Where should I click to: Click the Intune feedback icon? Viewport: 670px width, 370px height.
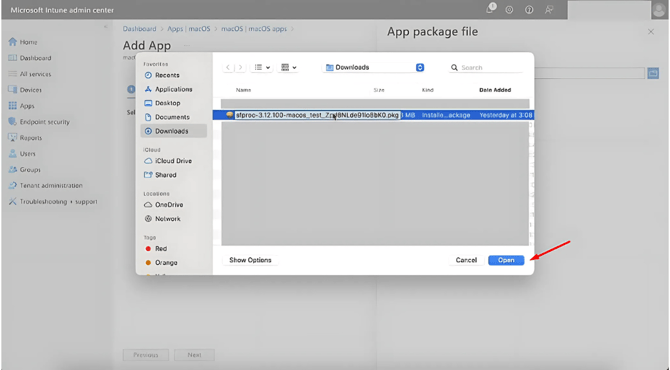pyautogui.click(x=549, y=9)
